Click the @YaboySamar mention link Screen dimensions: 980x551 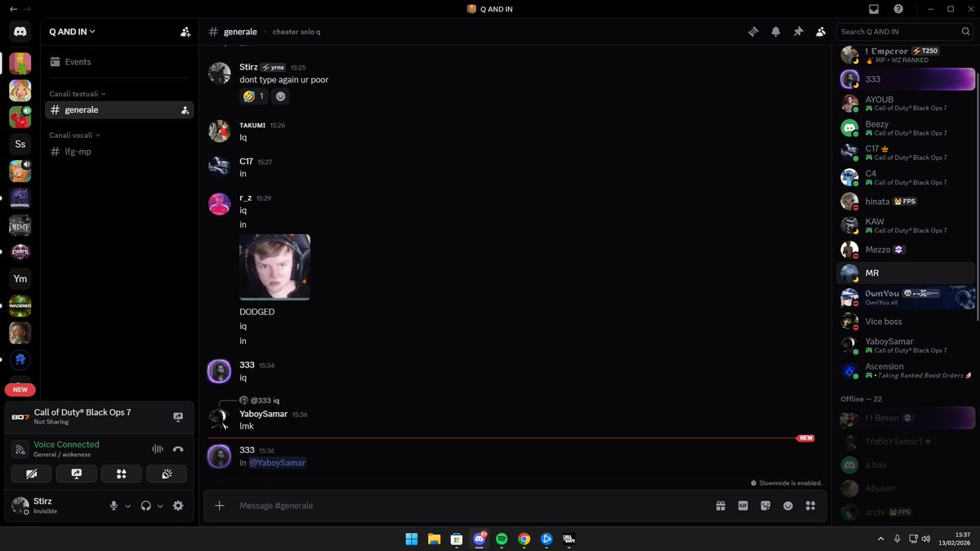pyautogui.click(x=278, y=463)
